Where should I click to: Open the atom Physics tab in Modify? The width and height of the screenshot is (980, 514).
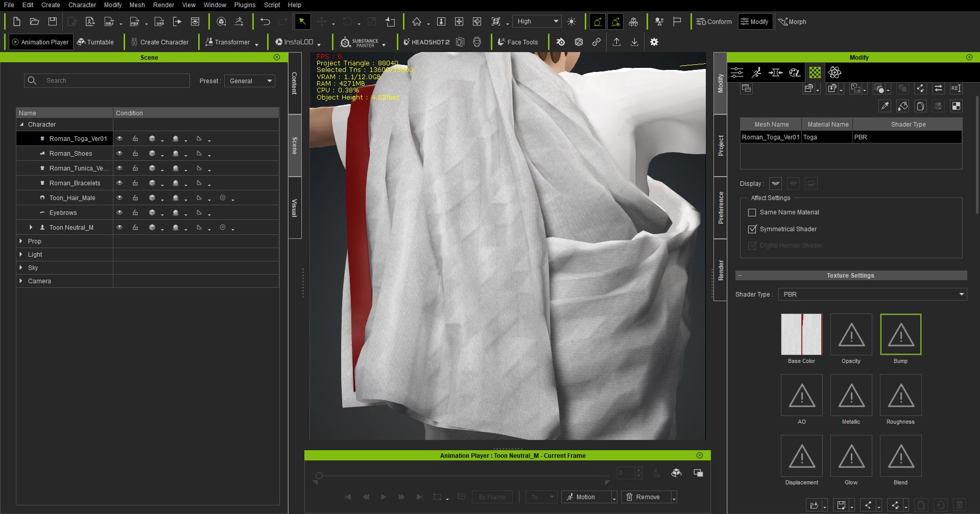click(x=834, y=72)
